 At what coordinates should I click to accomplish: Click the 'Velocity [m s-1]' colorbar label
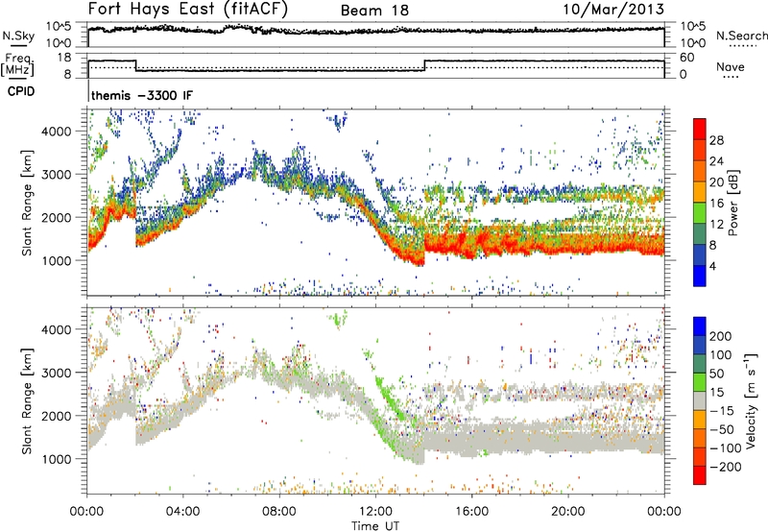(x=751, y=400)
